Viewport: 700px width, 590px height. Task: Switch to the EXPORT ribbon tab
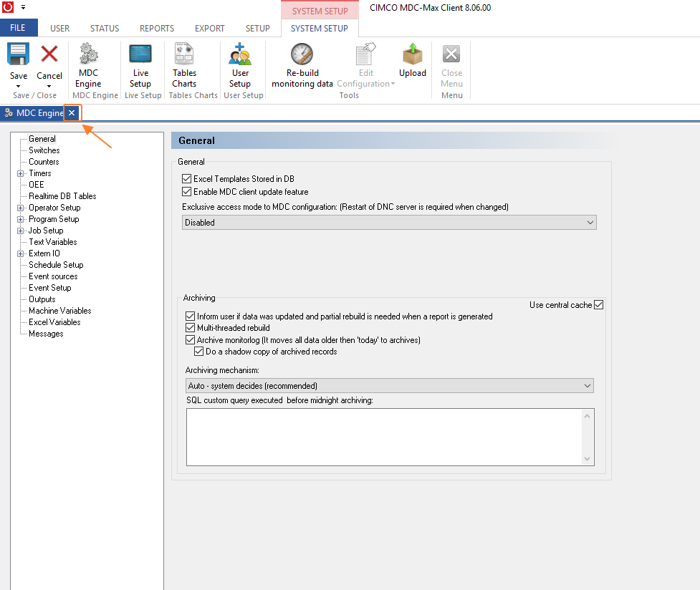(209, 28)
